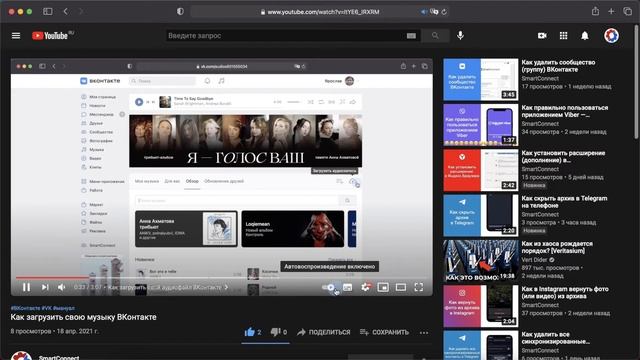Screen dimensions: 640x360
Task: Open video about Instagram archive photo
Action: 565,293
